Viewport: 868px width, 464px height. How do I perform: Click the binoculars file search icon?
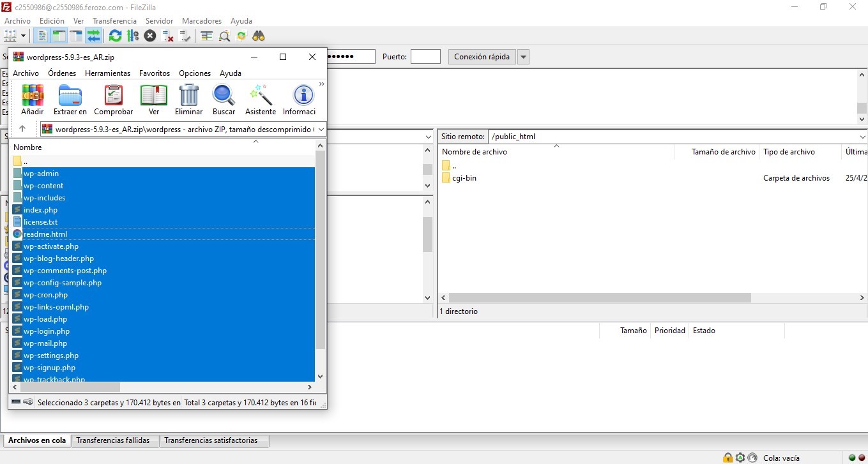tap(258, 36)
